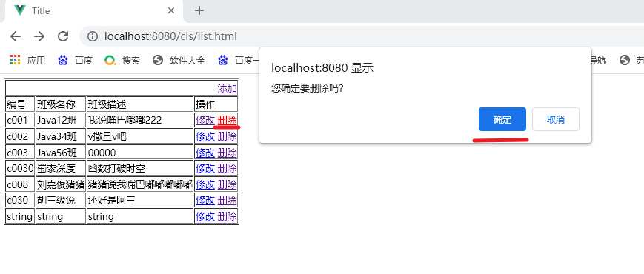644x274 pixels.
Task: Select cell 我说嘴巴嘟嘟222
Action: (x=139, y=120)
